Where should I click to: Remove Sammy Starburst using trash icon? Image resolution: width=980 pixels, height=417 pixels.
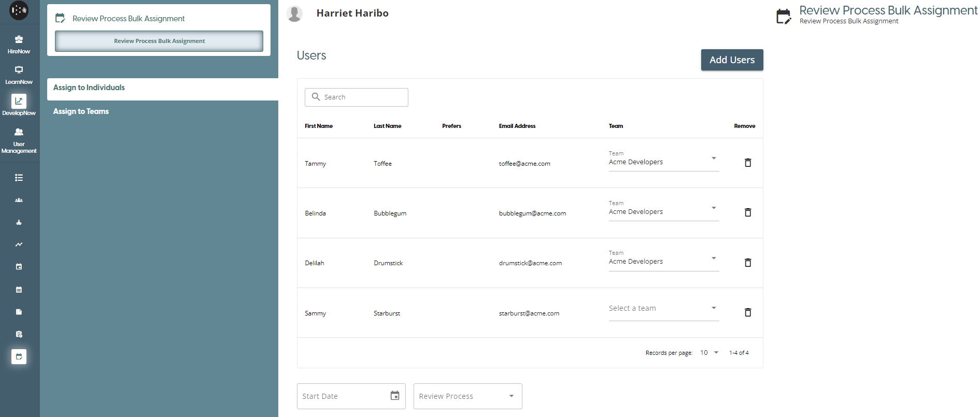point(747,312)
